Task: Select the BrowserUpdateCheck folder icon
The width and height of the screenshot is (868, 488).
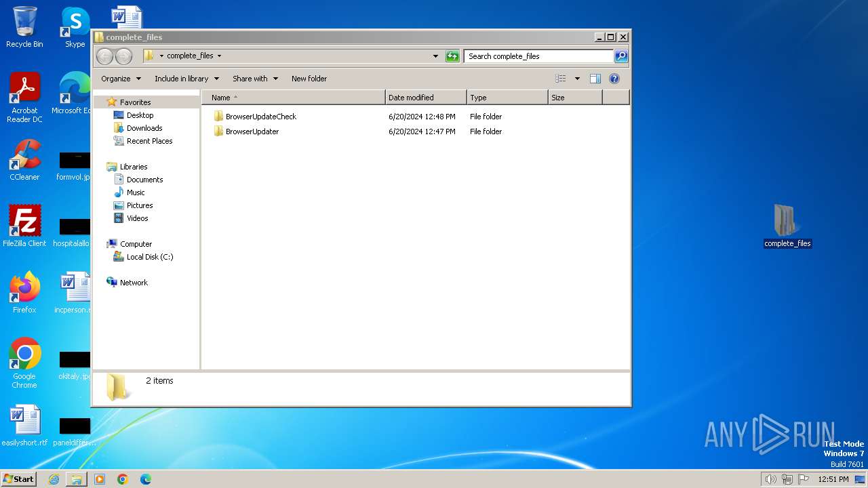Action: (218, 117)
